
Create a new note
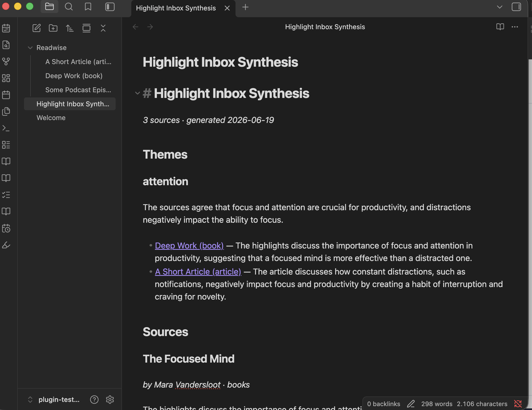point(36,28)
